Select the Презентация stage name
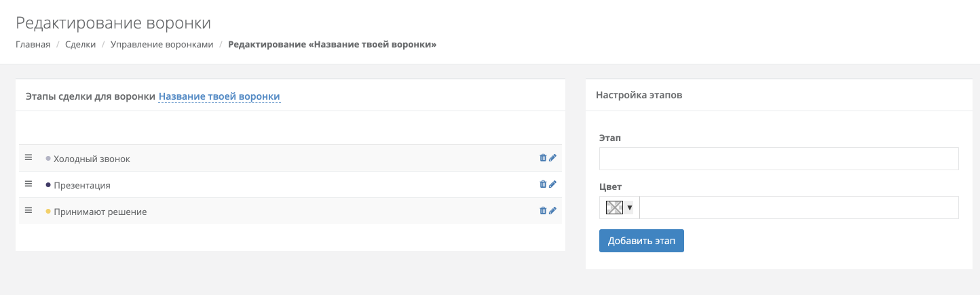Screen dimensions: 980x295 click(x=82, y=185)
